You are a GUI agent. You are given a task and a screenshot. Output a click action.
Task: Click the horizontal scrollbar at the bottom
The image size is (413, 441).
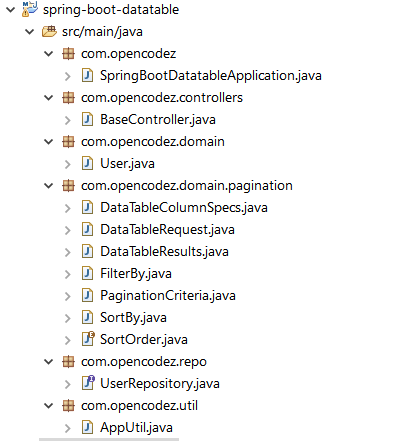[x=109, y=439]
